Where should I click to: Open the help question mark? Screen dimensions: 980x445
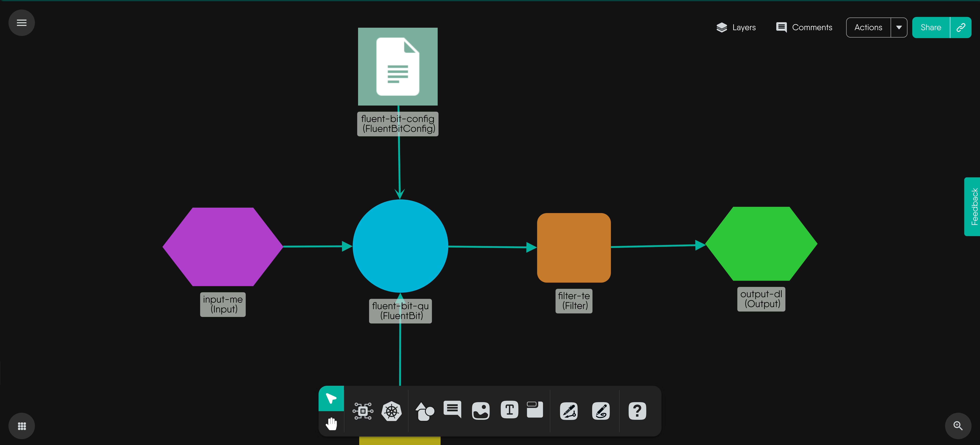[637, 411]
